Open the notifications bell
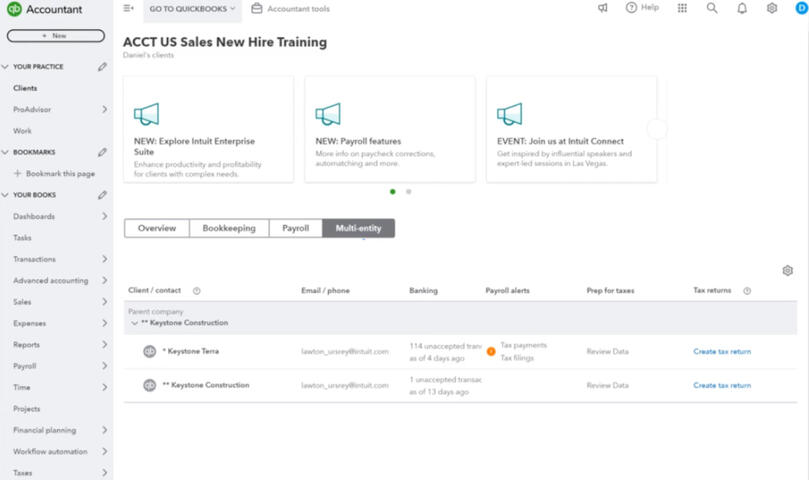Screen dimensions: 809x480 pos(742,8)
